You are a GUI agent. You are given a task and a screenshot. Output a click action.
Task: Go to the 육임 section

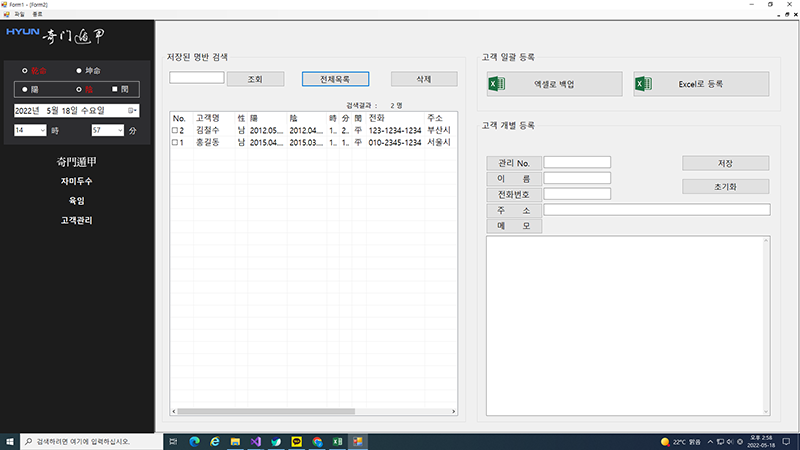tap(77, 201)
